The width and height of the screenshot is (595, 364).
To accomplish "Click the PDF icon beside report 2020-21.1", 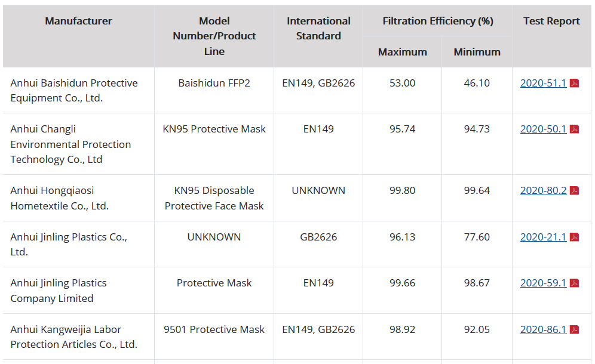I will click(x=575, y=237).
